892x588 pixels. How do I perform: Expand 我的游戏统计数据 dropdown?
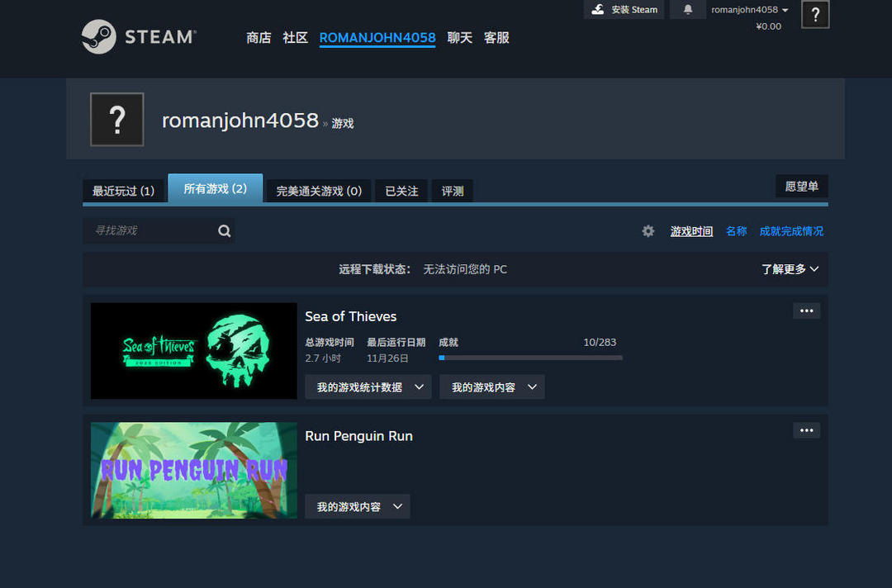(368, 387)
